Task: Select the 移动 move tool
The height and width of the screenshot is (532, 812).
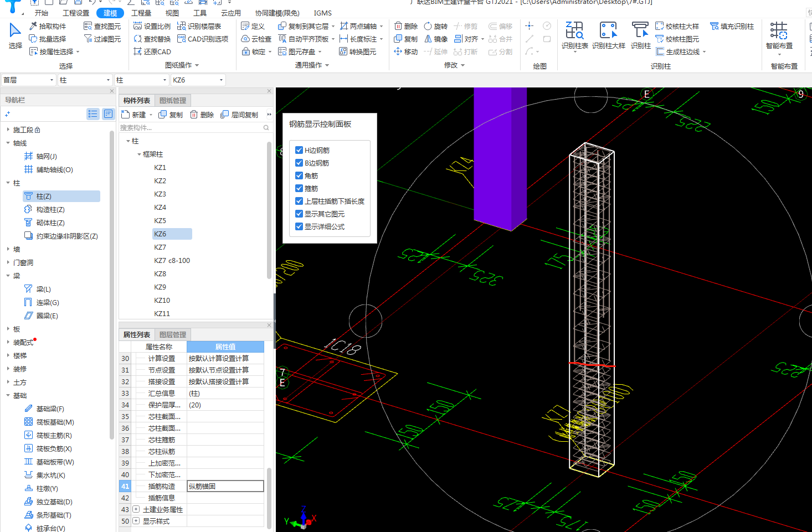Action: coord(406,51)
